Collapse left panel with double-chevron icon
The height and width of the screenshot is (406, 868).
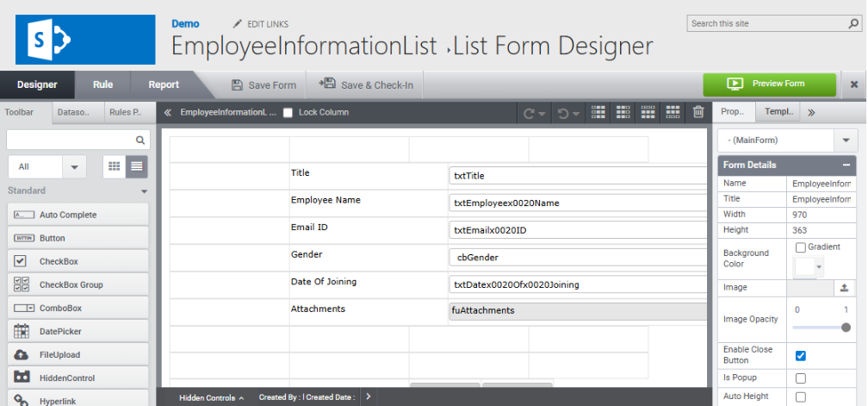tap(167, 112)
